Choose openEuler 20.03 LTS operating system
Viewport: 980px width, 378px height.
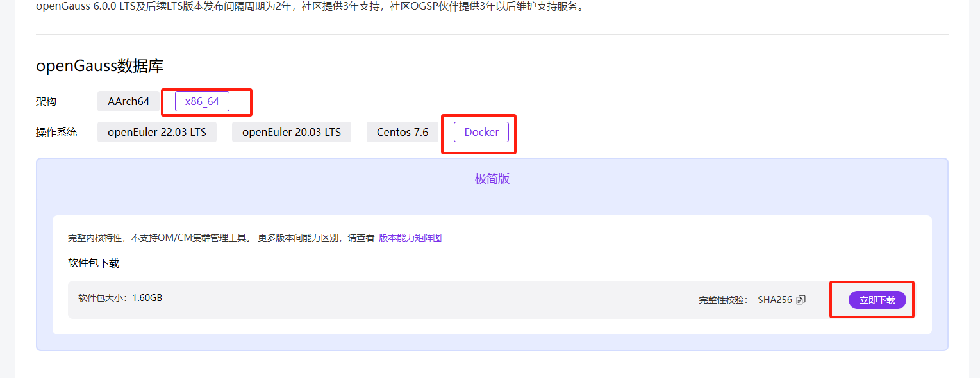[292, 132]
